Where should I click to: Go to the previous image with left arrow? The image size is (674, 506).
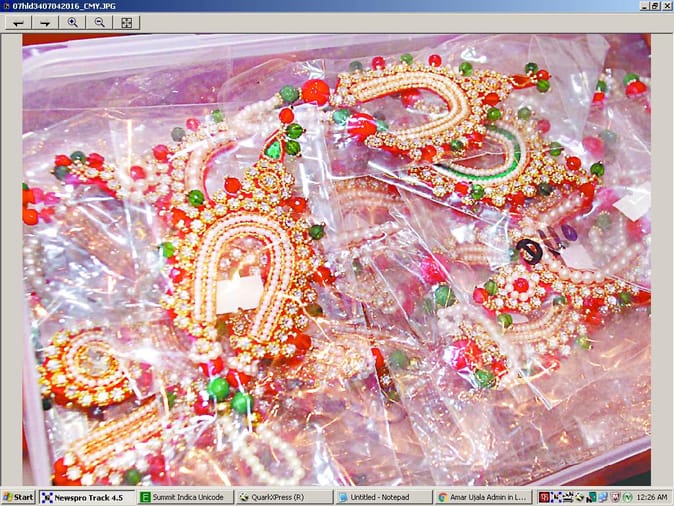tap(17, 22)
